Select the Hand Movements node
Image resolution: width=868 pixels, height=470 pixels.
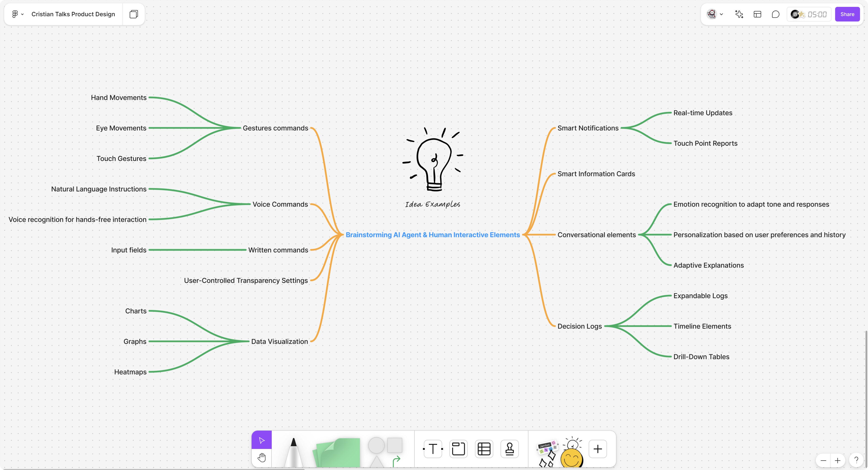[119, 98]
